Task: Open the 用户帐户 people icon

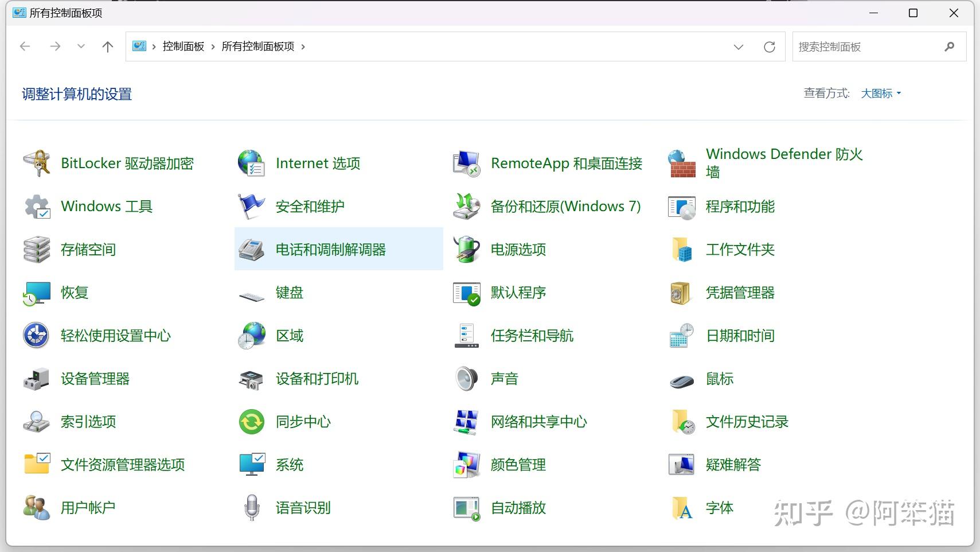Action: 37,508
